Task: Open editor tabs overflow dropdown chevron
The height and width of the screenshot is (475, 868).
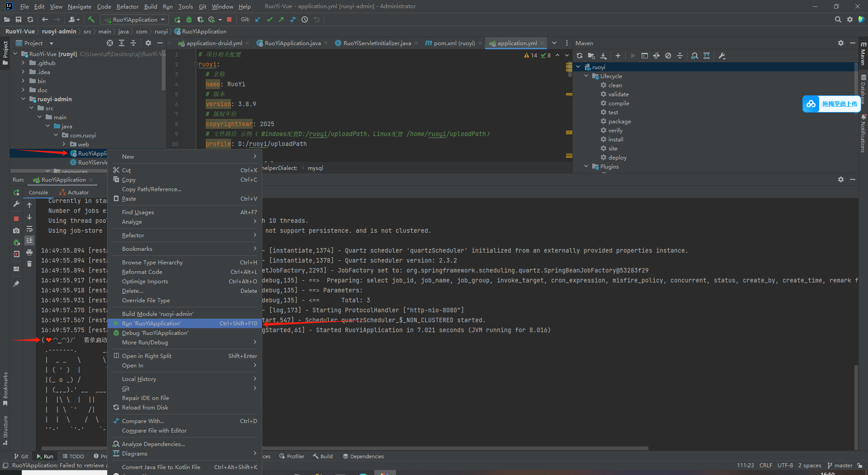Action: click(x=554, y=43)
